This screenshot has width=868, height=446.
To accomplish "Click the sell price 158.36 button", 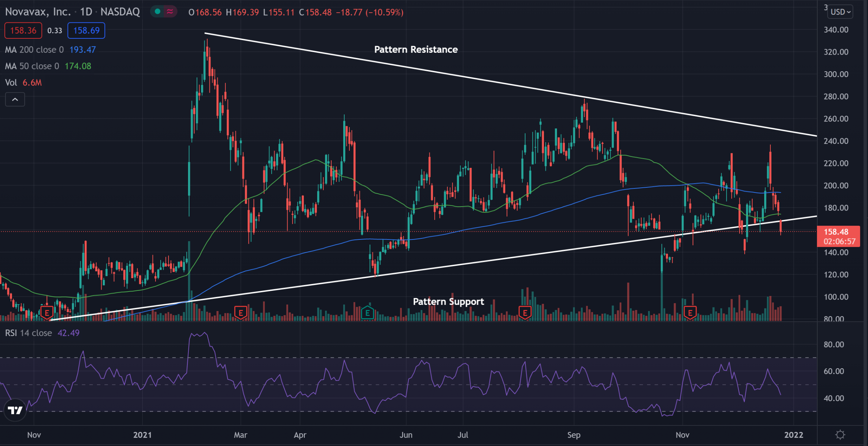I will (x=23, y=30).
